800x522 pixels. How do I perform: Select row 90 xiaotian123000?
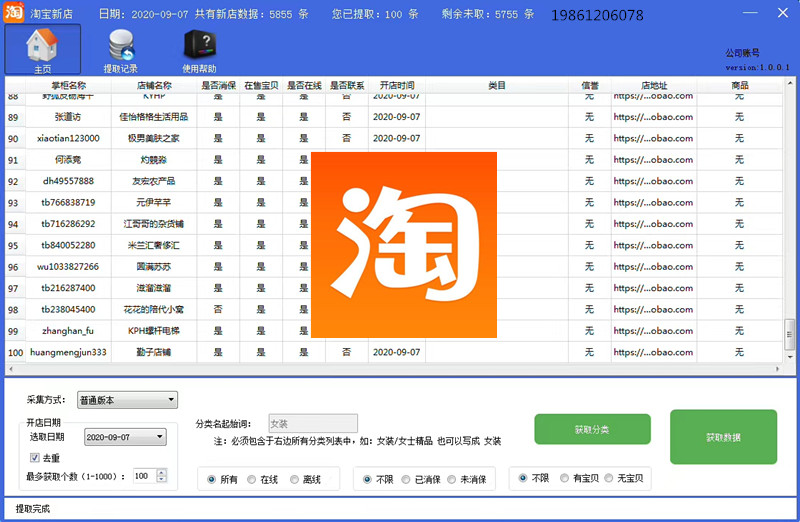coord(69,138)
